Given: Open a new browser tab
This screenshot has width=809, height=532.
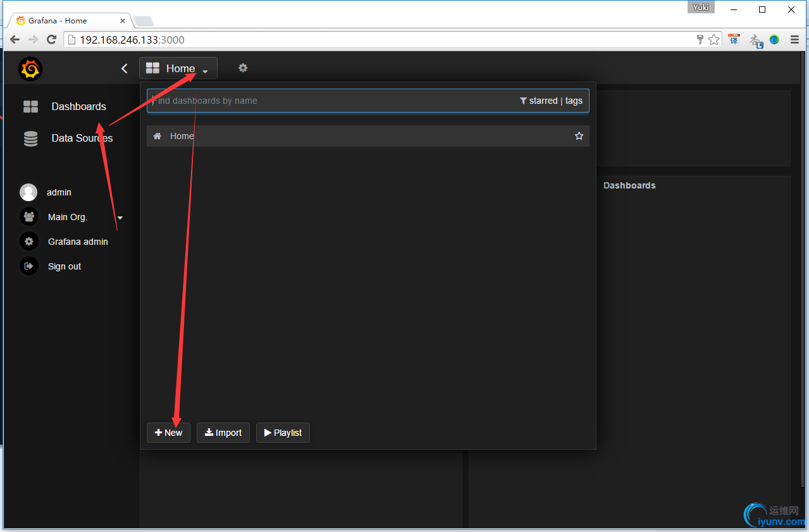Looking at the screenshot, I should (x=143, y=21).
